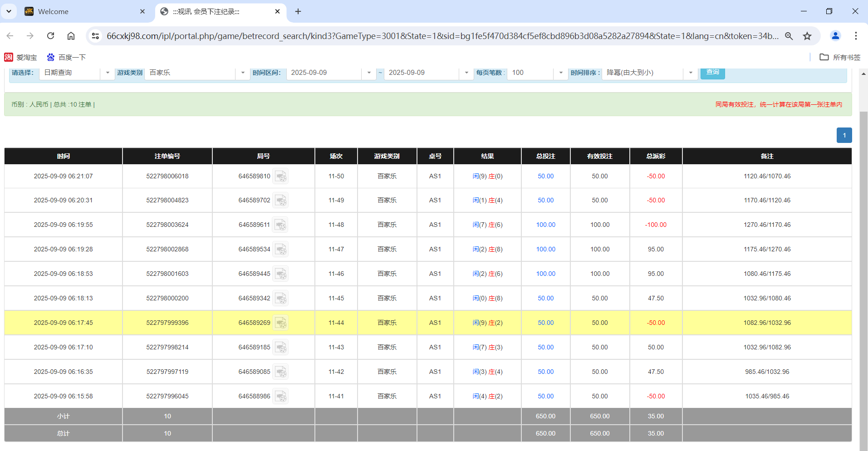Bookmark this page via the star icon
The image size is (868, 451).
click(807, 35)
